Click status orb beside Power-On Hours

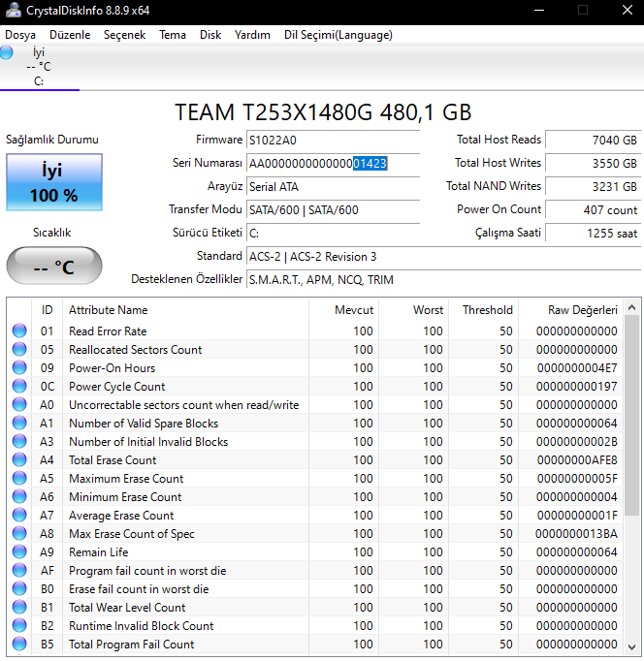(19, 368)
